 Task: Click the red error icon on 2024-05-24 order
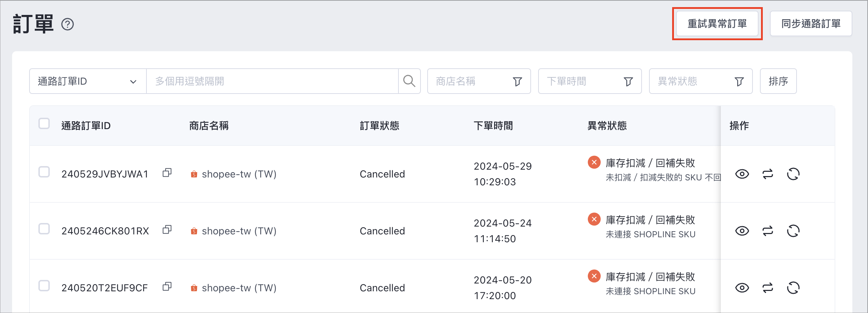coord(594,219)
